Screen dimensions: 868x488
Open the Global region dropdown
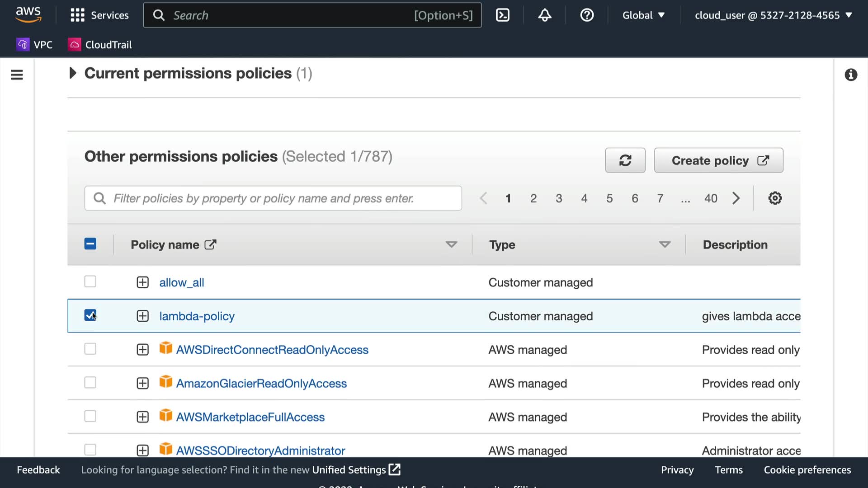(643, 15)
